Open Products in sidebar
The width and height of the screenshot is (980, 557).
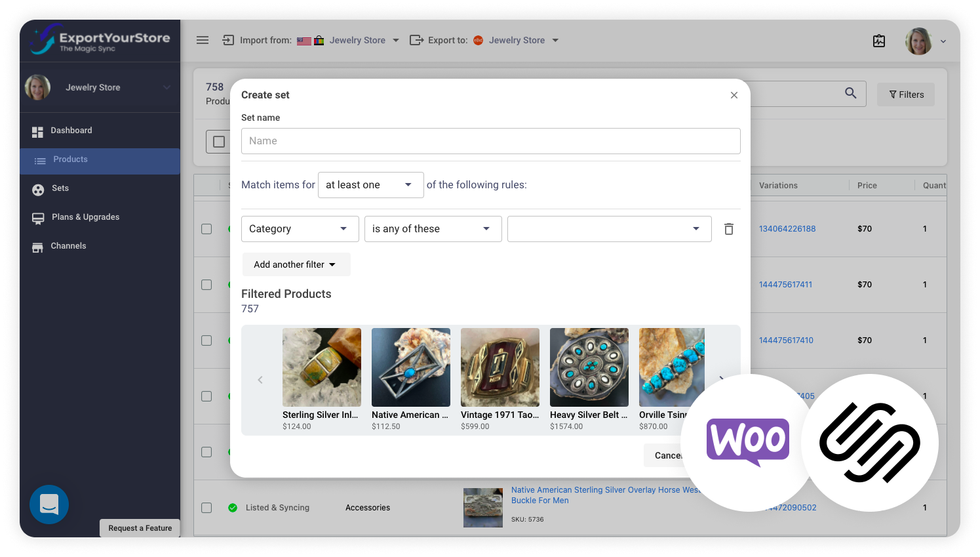100,160
